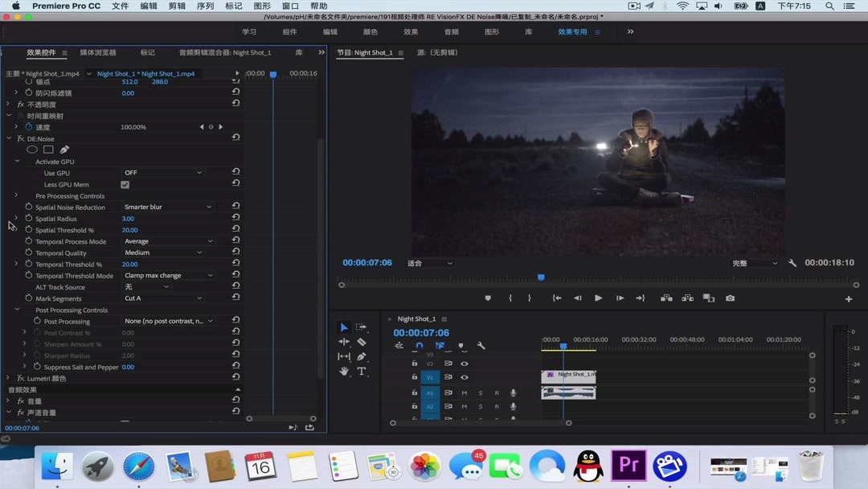Viewport: 868px width, 489px height.
Task: Mute audio track A1
Action: pyautogui.click(x=464, y=393)
